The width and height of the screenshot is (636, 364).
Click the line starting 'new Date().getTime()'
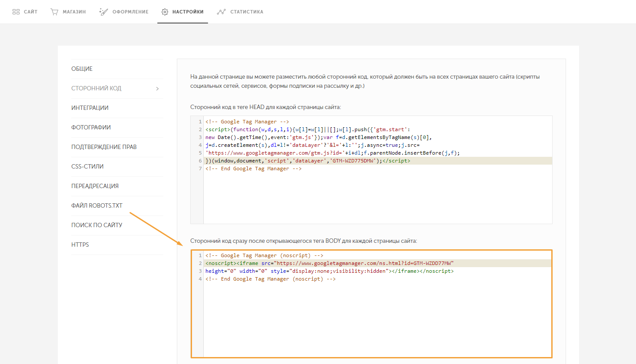tap(318, 137)
